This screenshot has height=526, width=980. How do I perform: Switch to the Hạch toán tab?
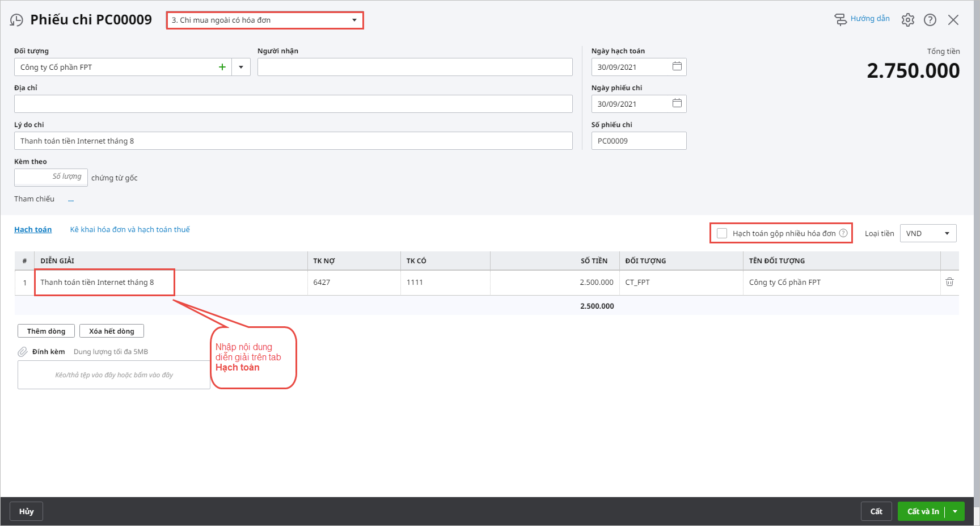[x=33, y=230]
